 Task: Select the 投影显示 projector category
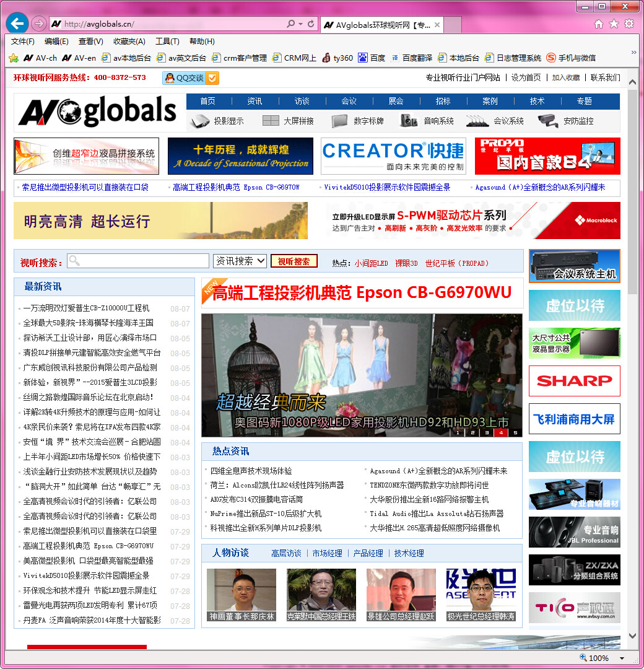(218, 121)
